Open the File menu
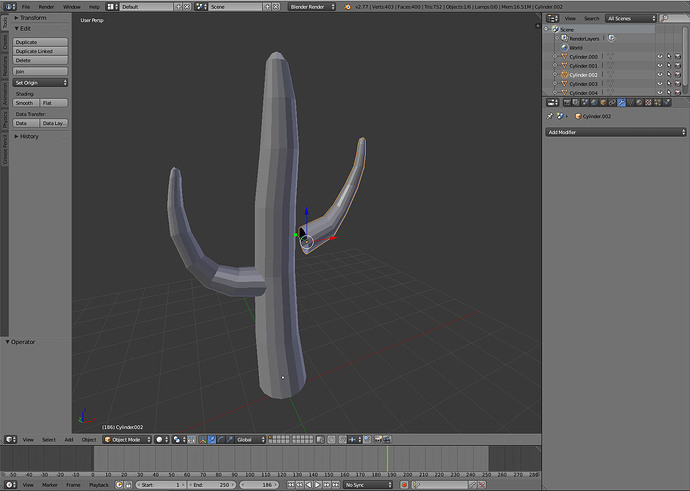690x491 pixels. click(x=26, y=7)
